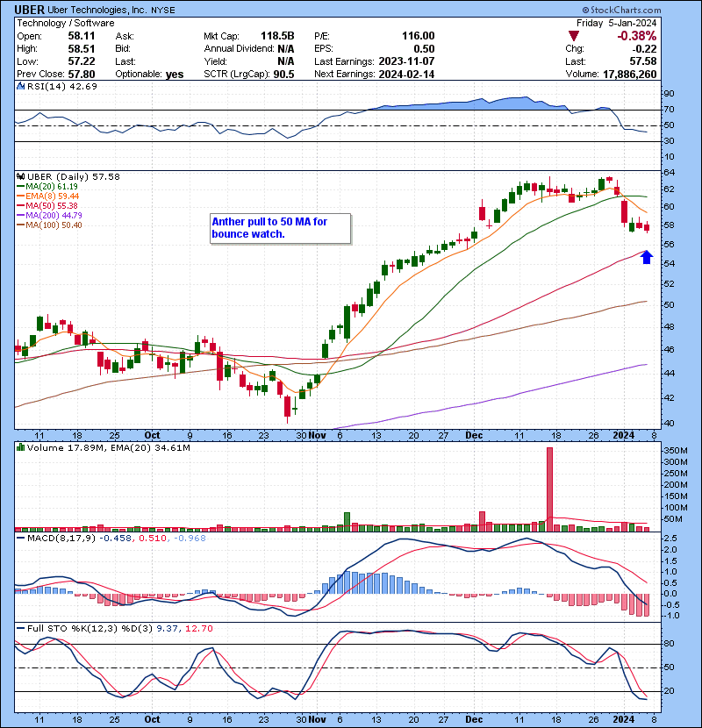Click the Volume value 17,886,260

[629, 75]
